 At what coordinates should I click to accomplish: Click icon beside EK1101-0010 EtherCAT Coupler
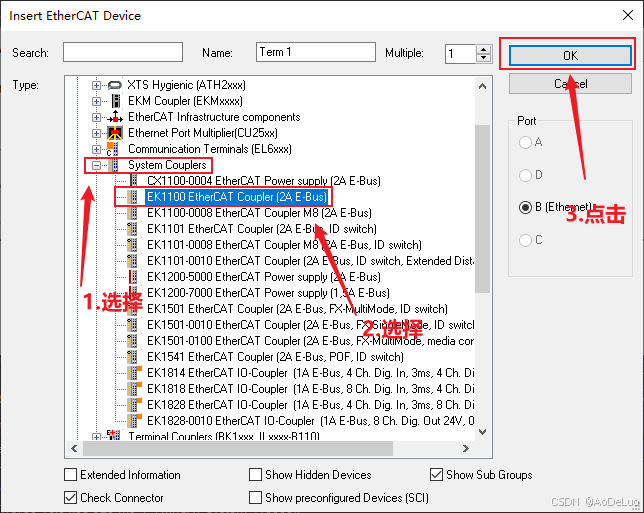click(132, 261)
